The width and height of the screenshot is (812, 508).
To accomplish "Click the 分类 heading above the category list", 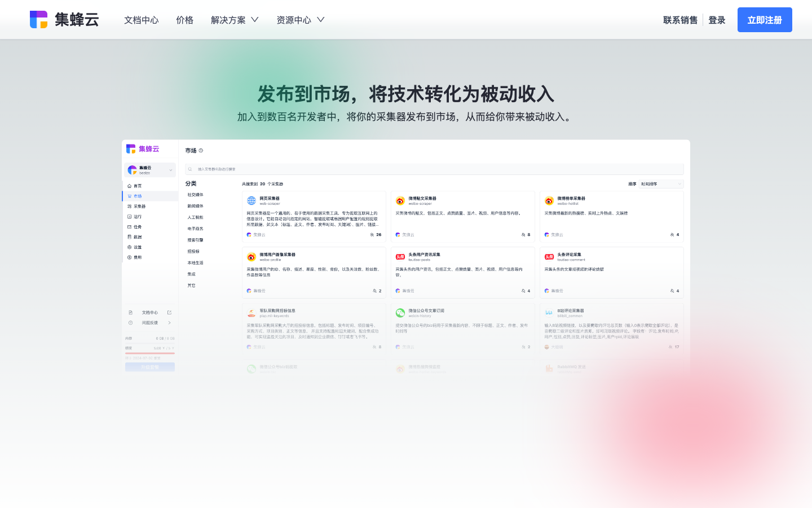I will click(191, 183).
